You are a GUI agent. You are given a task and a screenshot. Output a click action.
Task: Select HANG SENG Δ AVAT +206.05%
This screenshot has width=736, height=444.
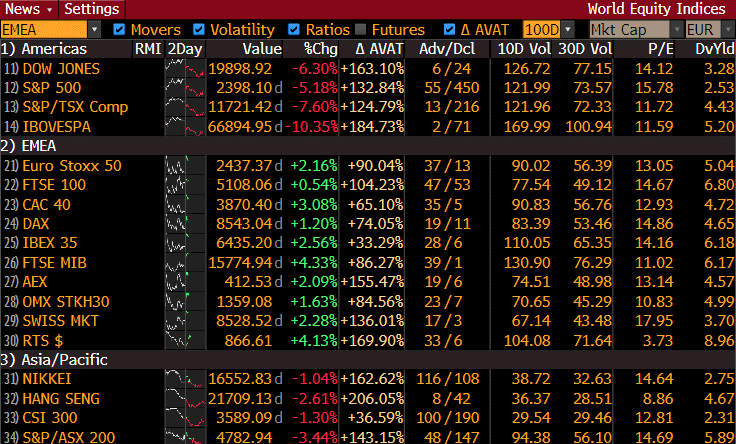click(x=372, y=399)
